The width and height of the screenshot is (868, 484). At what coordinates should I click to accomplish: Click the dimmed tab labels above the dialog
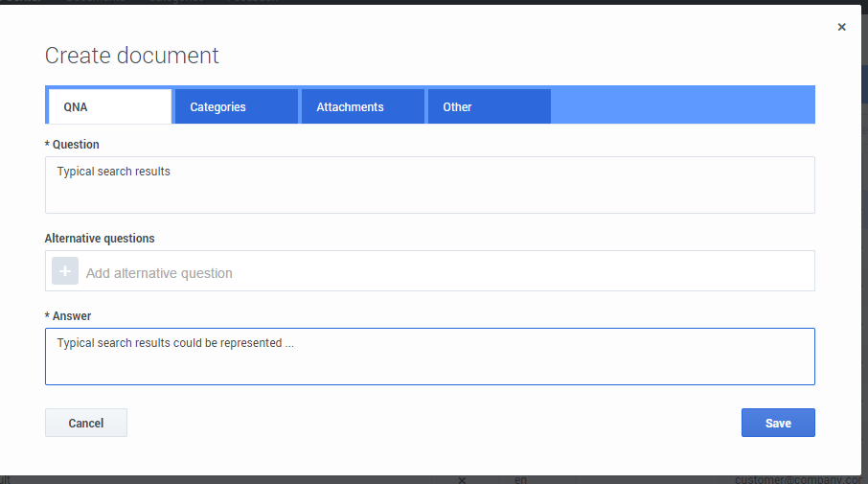(144, 2)
